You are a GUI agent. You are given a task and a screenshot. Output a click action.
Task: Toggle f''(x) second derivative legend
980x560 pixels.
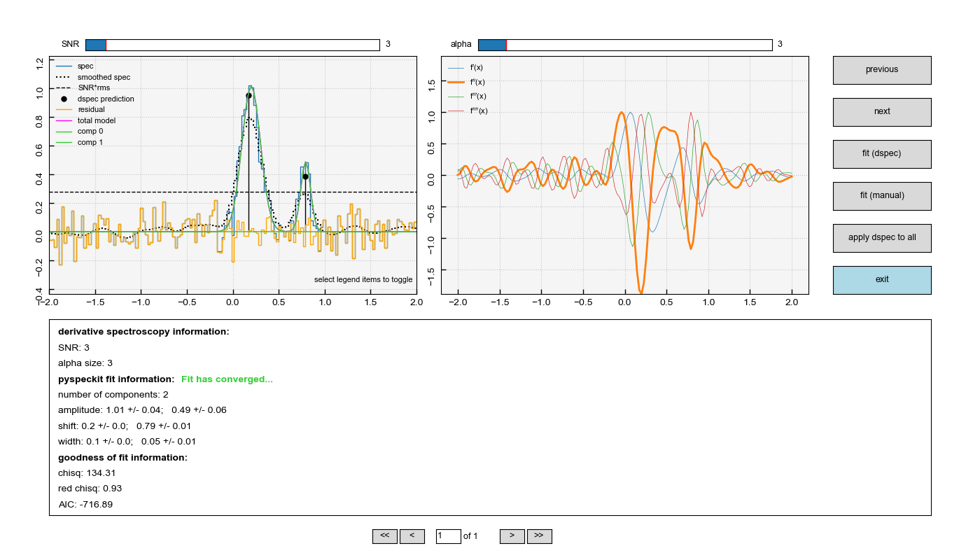(467, 82)
